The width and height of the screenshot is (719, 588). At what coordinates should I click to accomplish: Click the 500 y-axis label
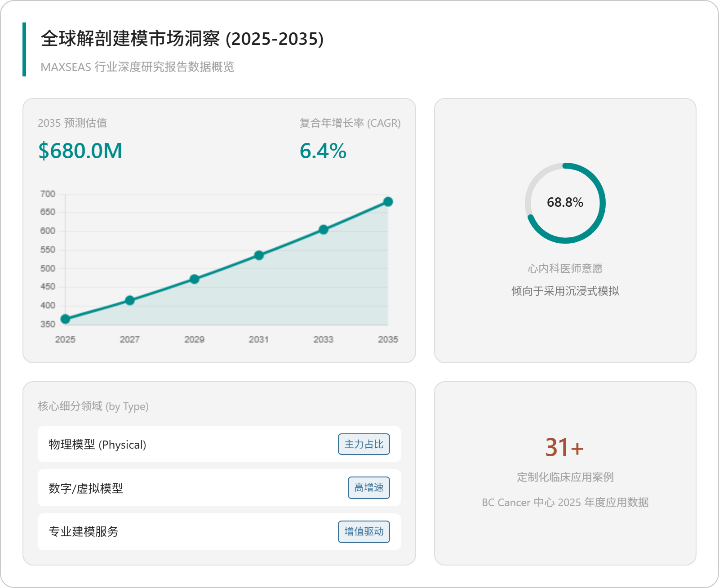pos(48,268)
